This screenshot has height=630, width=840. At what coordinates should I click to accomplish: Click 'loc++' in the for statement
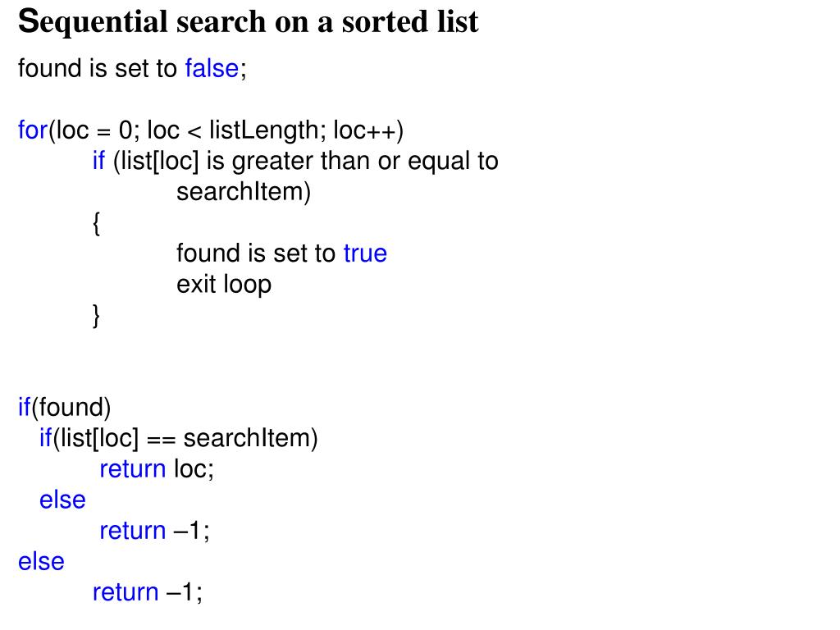[x=365, y=130]
